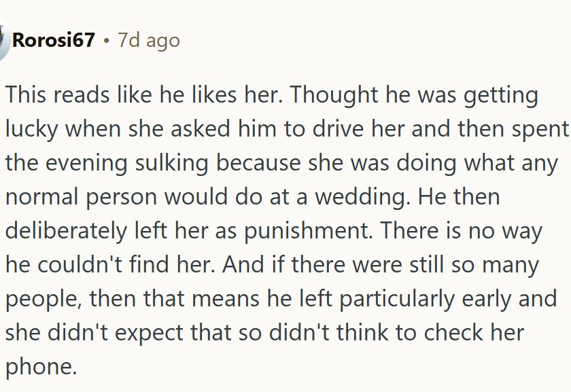
Task: Open the Rorosi67 username profile link
Action: (54, 40)
